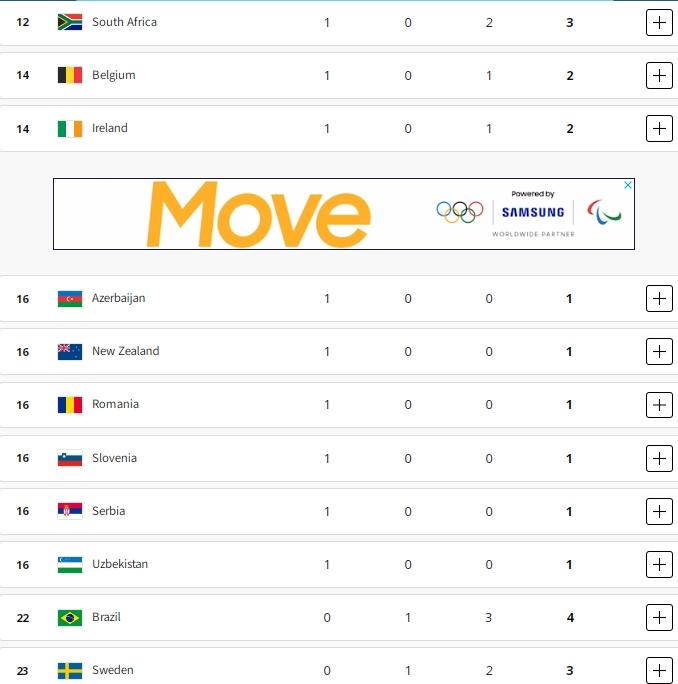The height and width of the screenshot is (684, 678).
Task: Expand Belgium's medal details
Action: (x=659, y=75)
